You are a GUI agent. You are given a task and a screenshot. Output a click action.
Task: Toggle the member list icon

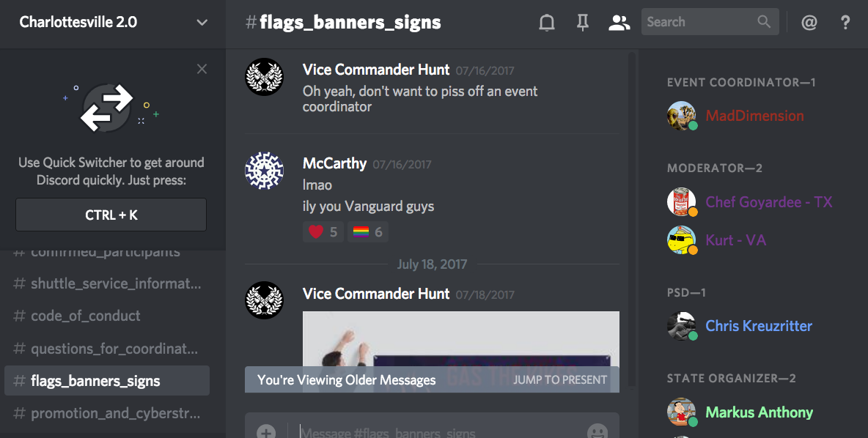(x=619, y=22)
